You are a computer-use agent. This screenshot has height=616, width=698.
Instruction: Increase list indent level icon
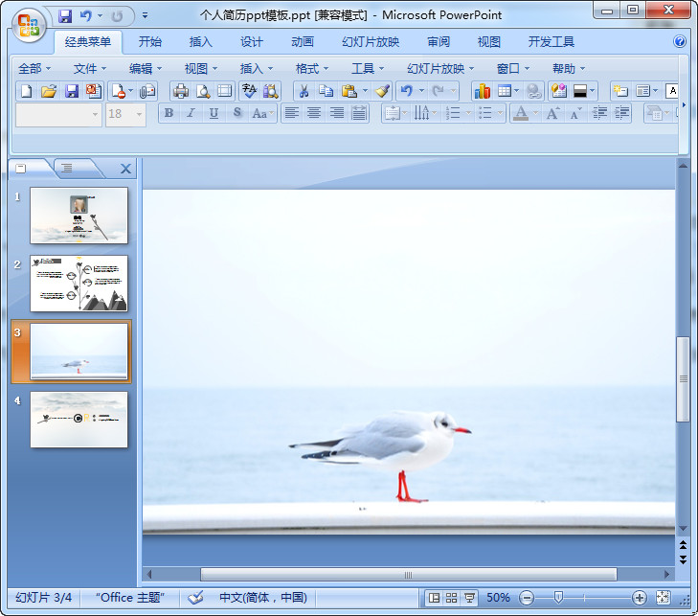tap(621, 113)
